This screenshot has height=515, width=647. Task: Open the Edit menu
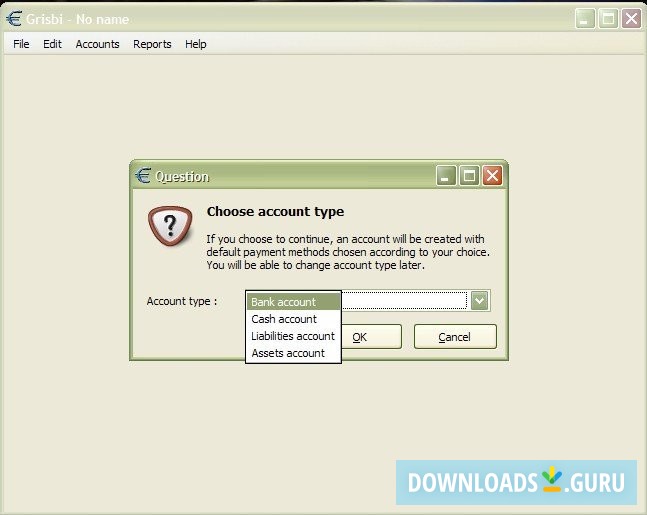[52, 44]
